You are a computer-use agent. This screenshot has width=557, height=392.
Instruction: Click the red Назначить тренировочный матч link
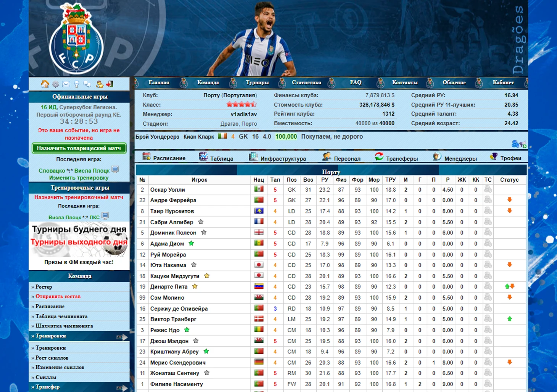[x=79, y=197]
